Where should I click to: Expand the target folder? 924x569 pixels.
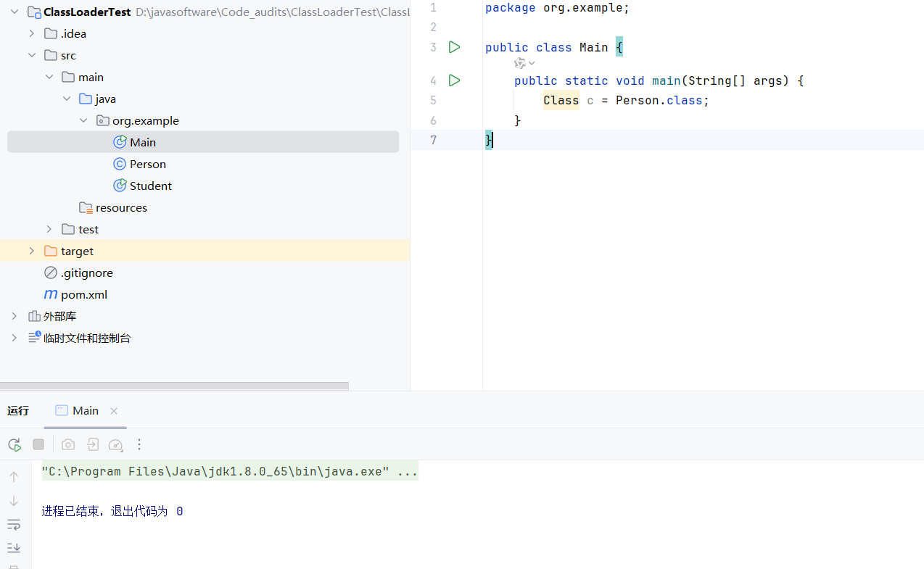(31, 251)
